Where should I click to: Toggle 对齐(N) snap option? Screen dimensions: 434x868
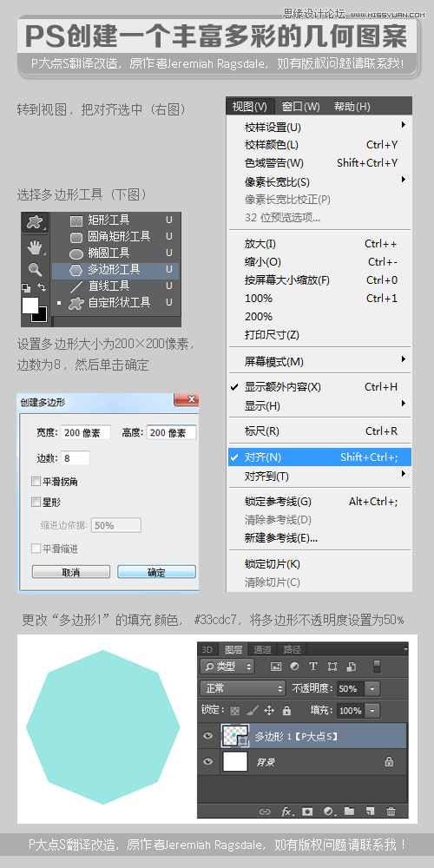coord(320,457)
